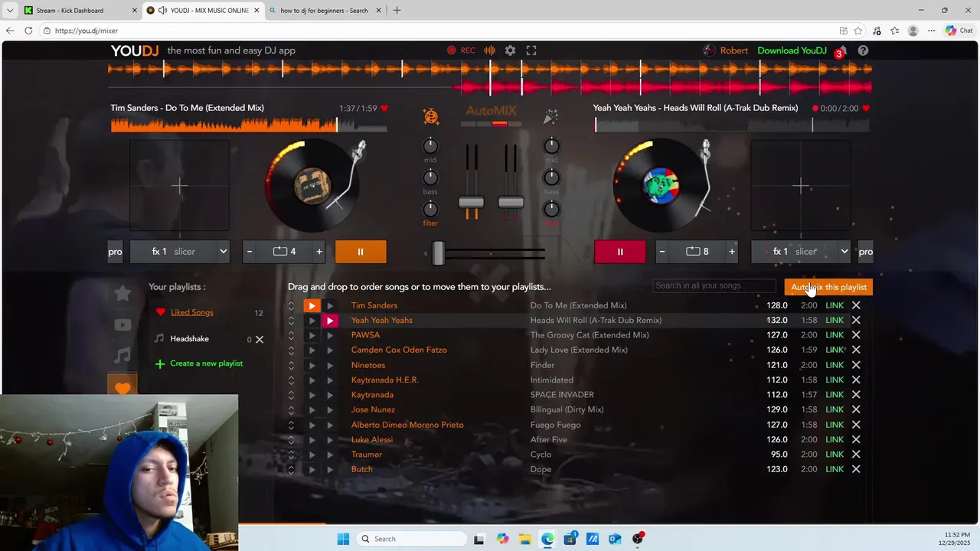Open LINK for Luke Alessi track
The image size is (980, 551).
click(835, 440)
